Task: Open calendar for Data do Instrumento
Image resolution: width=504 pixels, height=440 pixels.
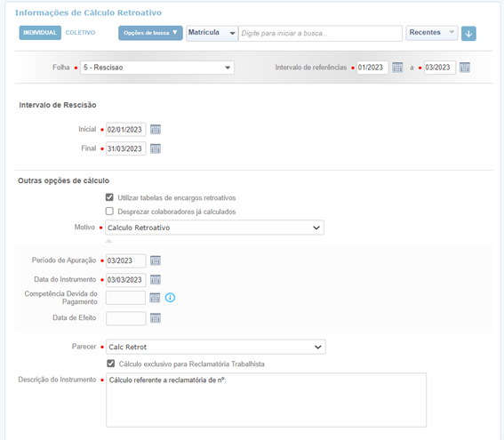Action: [x=156, y=280]
